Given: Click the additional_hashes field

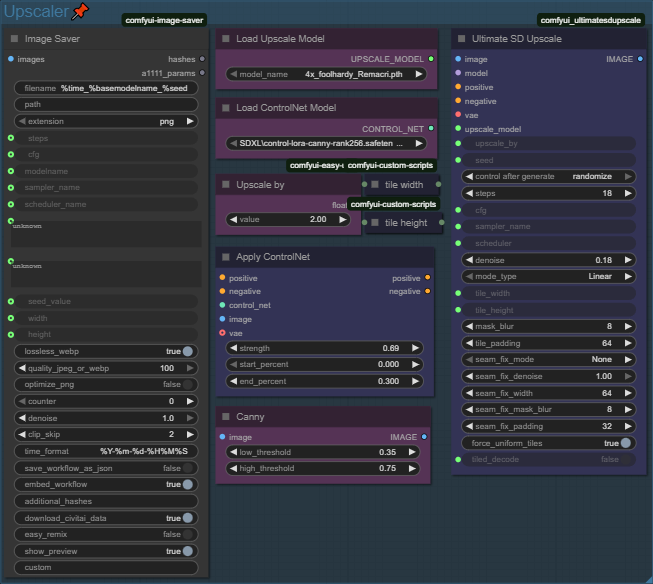Looking at the screenshot, I should pos(106,501).
